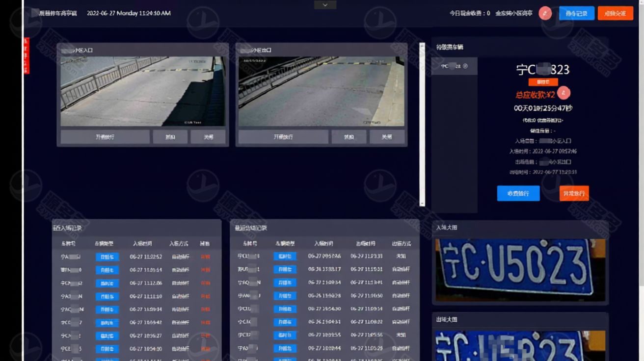The image size is (644, 361).
Task: Open the 出场大图 exit plate image
Action: pyautogui.click(x=520, y=346)
